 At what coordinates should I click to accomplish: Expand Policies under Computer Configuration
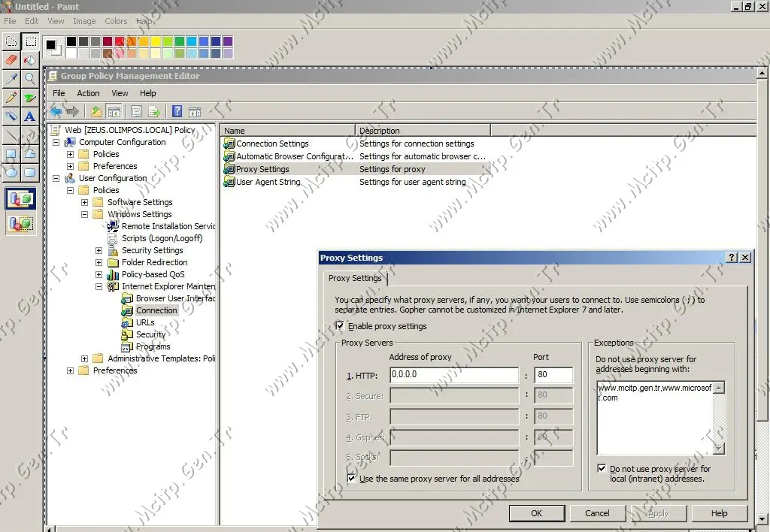[x=70, y=154]
